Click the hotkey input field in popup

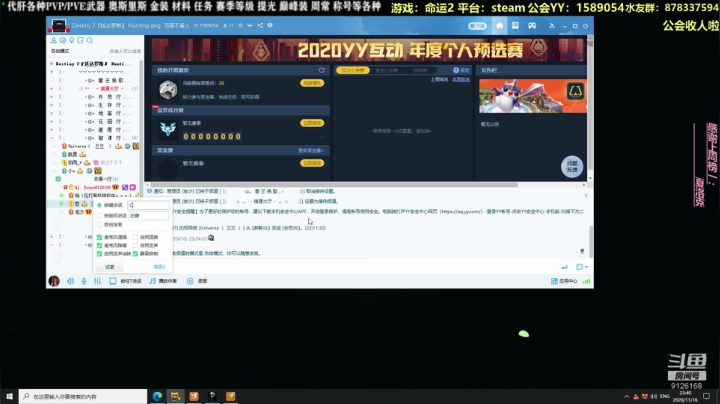click(148, 205)
